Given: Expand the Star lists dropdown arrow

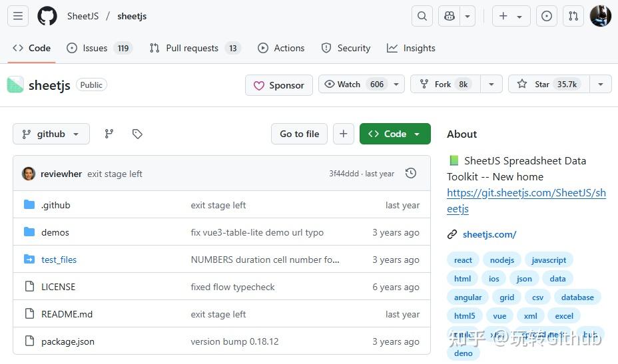Looking at the screenshot, I should click(x=601, y=85).
